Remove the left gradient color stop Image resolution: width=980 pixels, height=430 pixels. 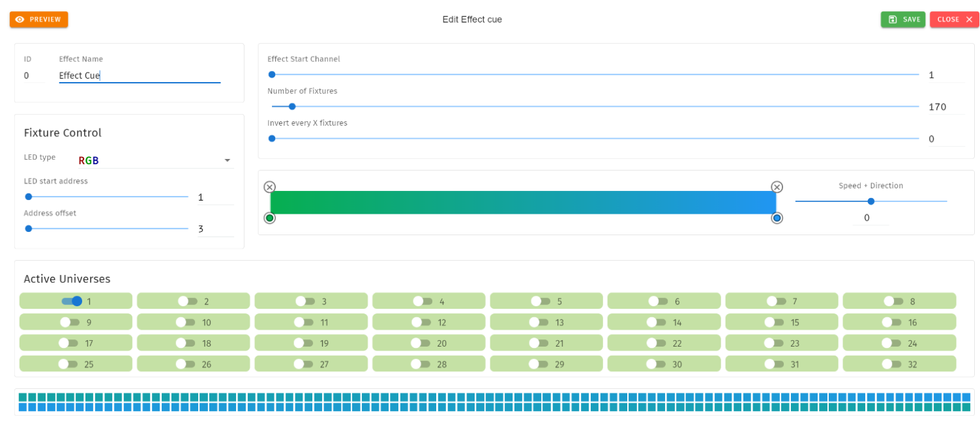(270, 187)
